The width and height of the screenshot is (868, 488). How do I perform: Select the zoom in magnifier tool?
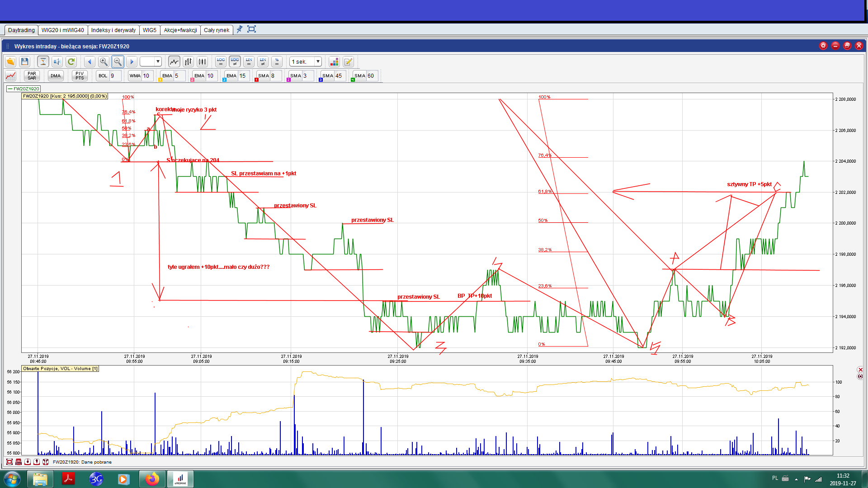tap(104, 61)
